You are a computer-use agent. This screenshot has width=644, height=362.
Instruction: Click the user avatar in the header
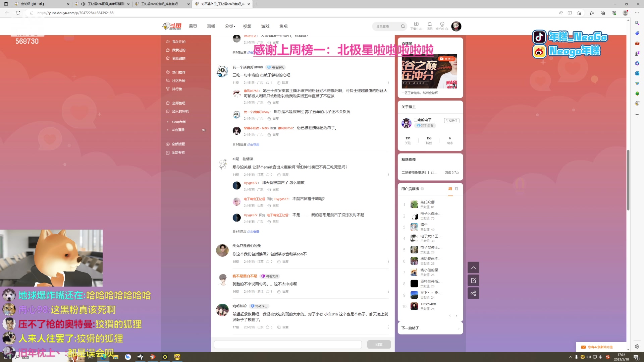pos(456,26)
